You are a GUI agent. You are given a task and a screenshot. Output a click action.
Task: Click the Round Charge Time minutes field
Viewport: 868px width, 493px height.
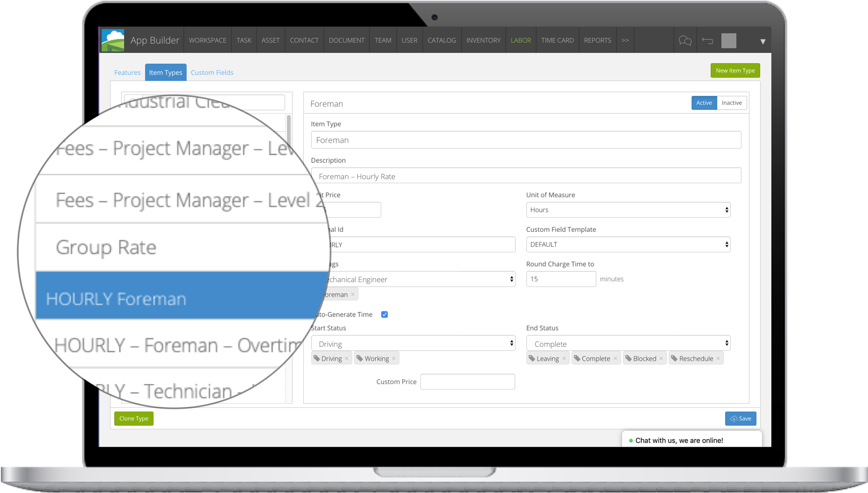561,279
